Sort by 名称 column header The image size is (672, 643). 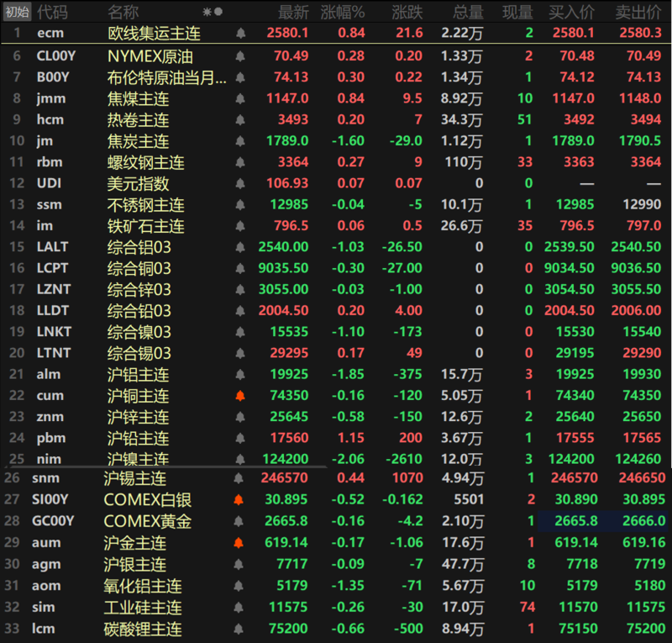[x=123, y=12]
